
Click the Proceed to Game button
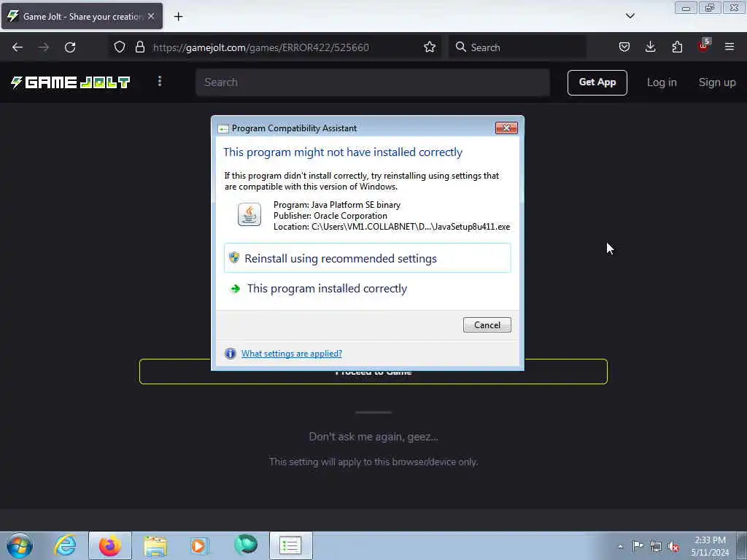pyautogui.click(x=373, y=371)
